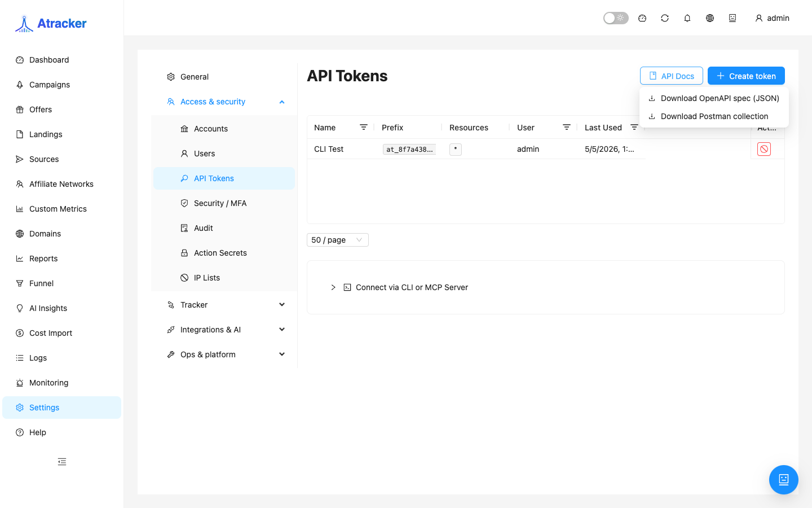Click the asterisk resources tag
Image resolution: width=812 pixels, height=508 pixels.
pos(456,149)
